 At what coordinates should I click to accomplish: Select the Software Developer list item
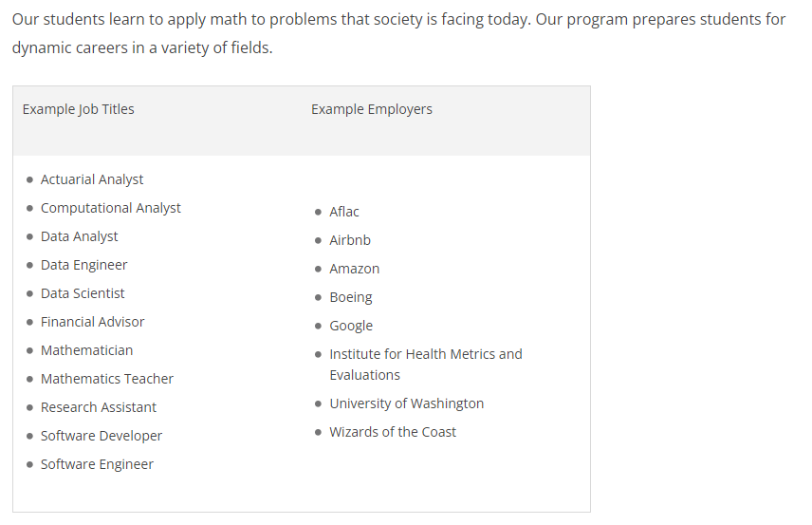point(101,436)
